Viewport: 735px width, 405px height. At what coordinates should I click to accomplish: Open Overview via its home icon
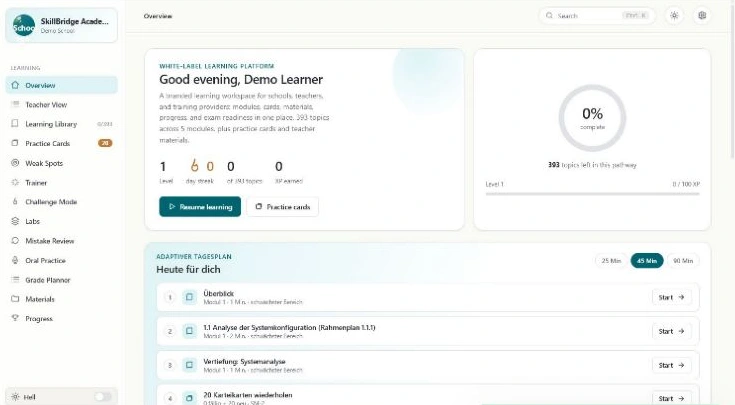tap(15, 85)
